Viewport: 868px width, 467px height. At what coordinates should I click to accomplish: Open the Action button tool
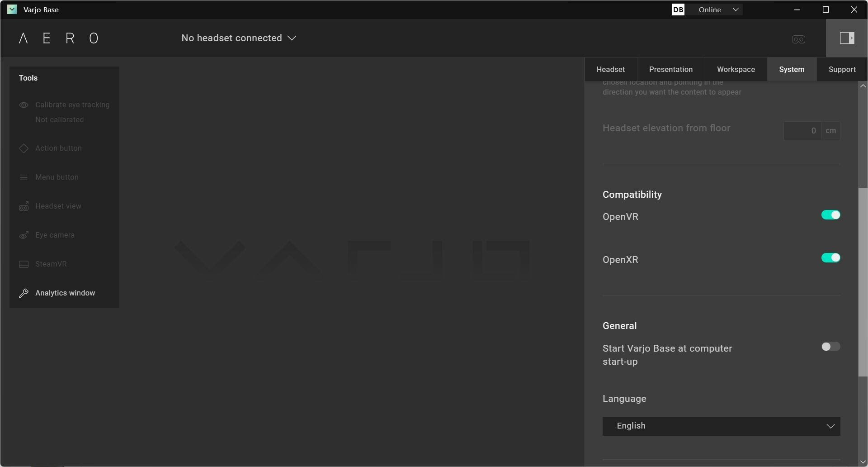(x=58, y=148)
